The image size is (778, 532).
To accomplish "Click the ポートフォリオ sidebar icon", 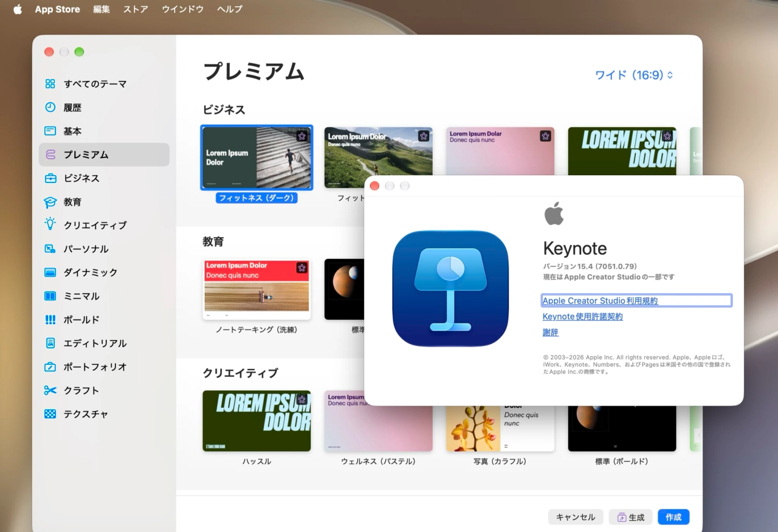I will coord(50,367).
